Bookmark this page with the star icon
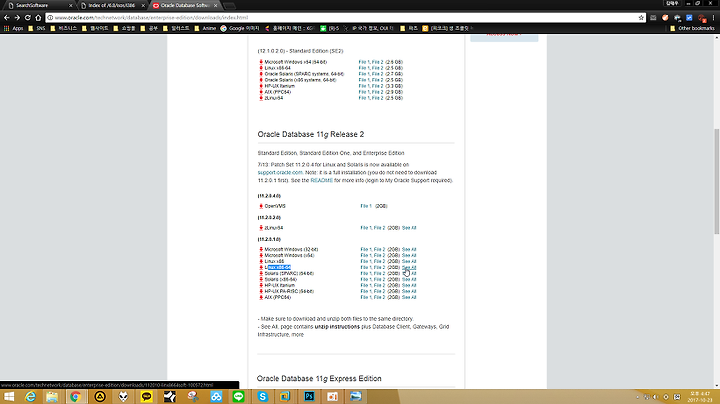The width and height of the screenshot is (720, 404). click(641, 17)
